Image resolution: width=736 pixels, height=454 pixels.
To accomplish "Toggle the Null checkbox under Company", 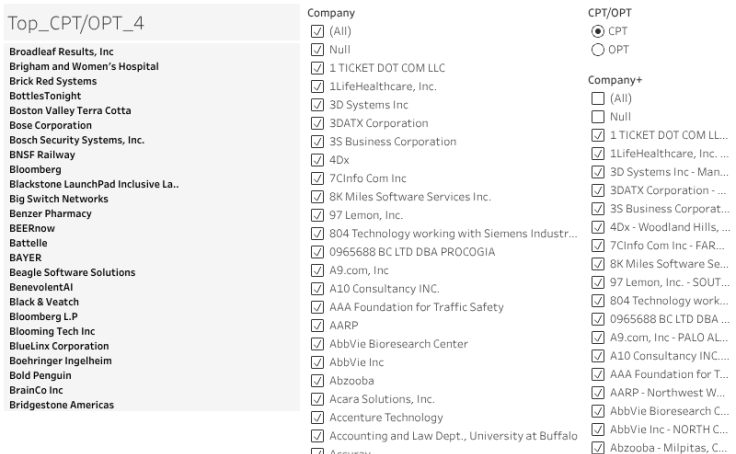I will [317, 49].
